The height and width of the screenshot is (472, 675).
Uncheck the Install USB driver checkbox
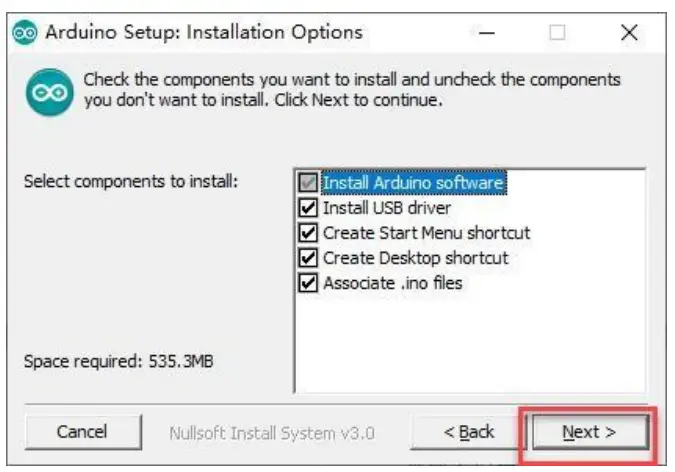[308, 208]
